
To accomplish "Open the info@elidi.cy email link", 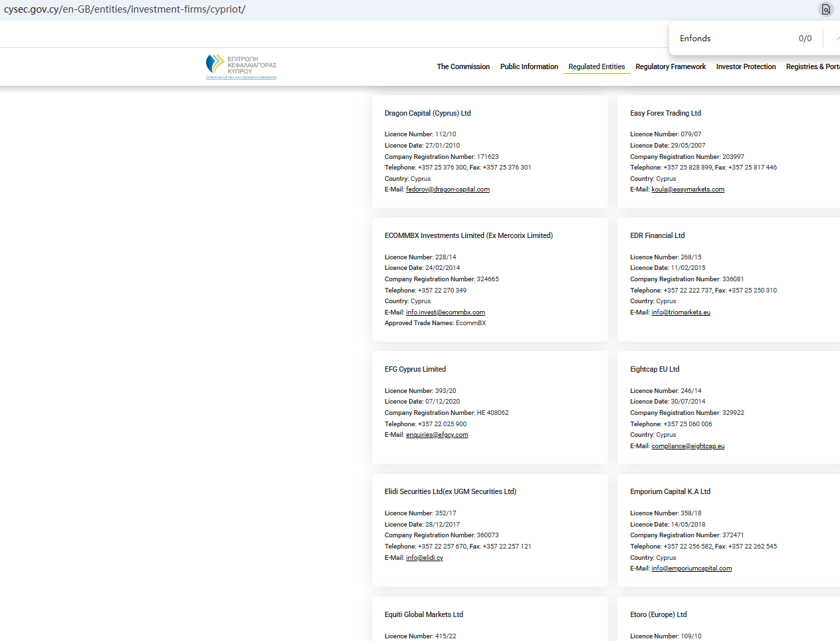I will 424,558.
